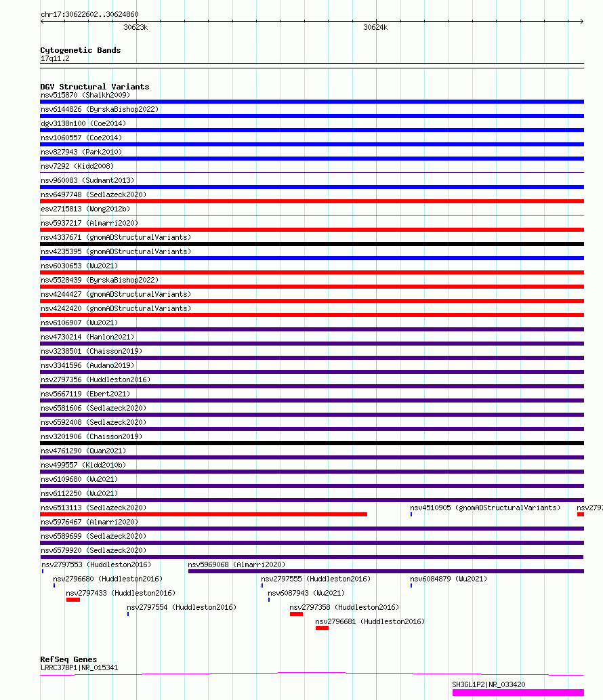603x700 pixels.
Task: Click the nsv499557 (Kidd2010b) label
Action: (83, 465)
